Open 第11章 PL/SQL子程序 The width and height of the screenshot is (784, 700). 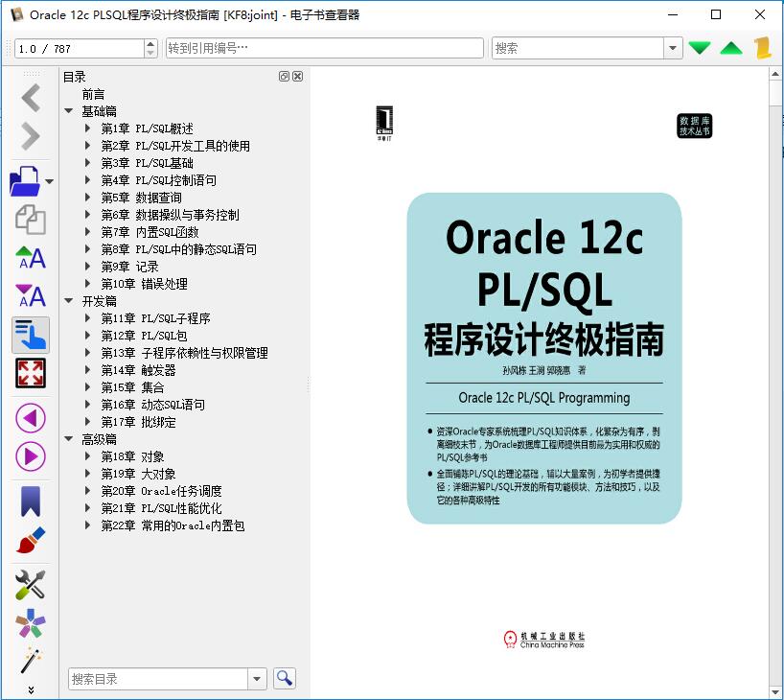tap(155, 318)
